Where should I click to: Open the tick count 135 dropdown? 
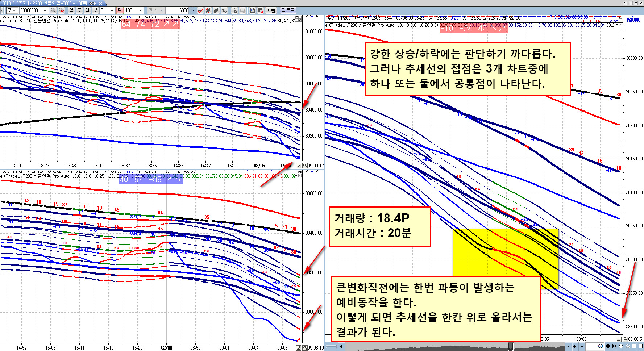140,11
